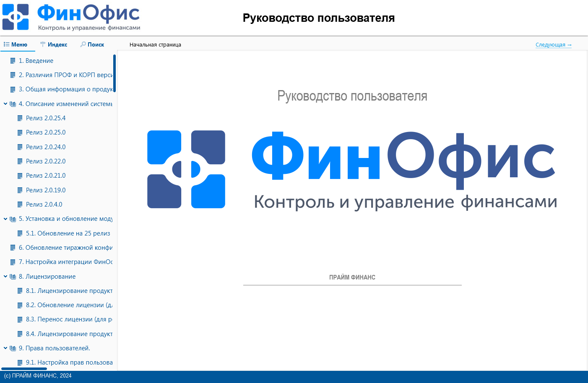
Task: Click the page icon beside Релиз 2.0.25.0
Action: coord(20,132)
